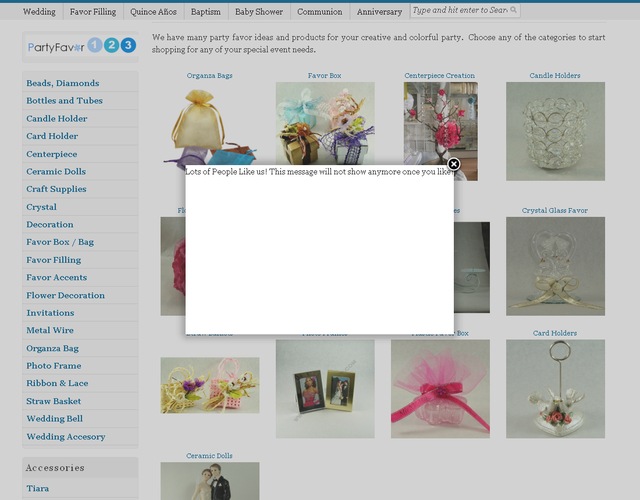This screenshot has height=500, width=640.
Task: Open the Candle Holders crystal image
Action: [556, 131]
